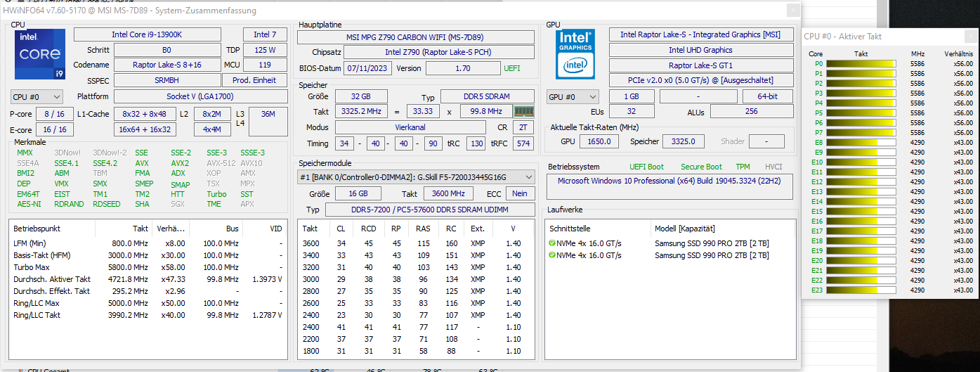980x372 pixels.
Task: Click the HVCI label
Action: coord(773,167)
